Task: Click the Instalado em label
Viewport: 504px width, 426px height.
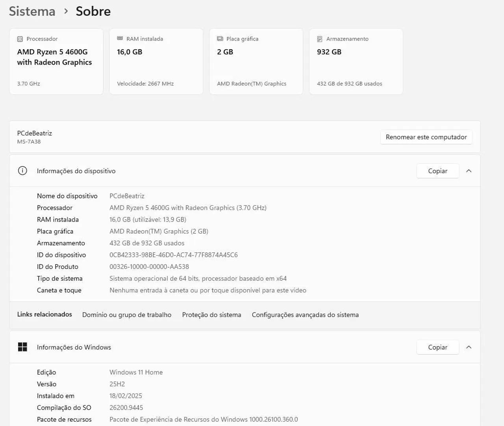Action: [56, 396]
